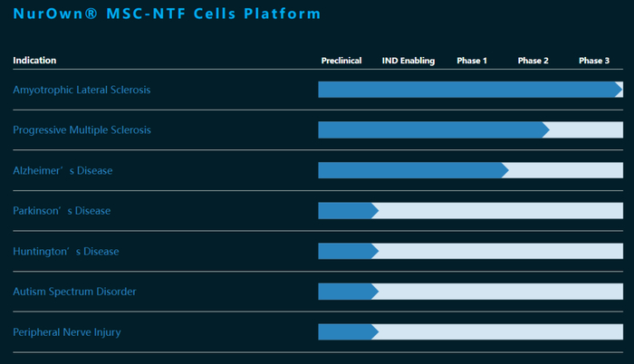Click the Alzheimer's Disease progress bar
The width and height of the screenshot is (634, 364).
(x=470, y=170)
